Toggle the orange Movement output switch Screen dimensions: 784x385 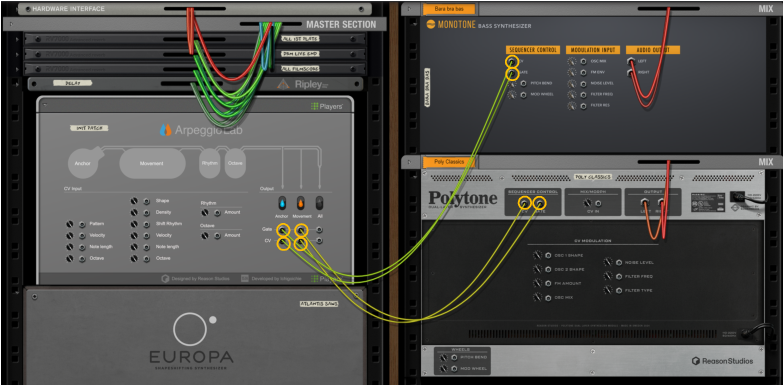click(300, 203)
